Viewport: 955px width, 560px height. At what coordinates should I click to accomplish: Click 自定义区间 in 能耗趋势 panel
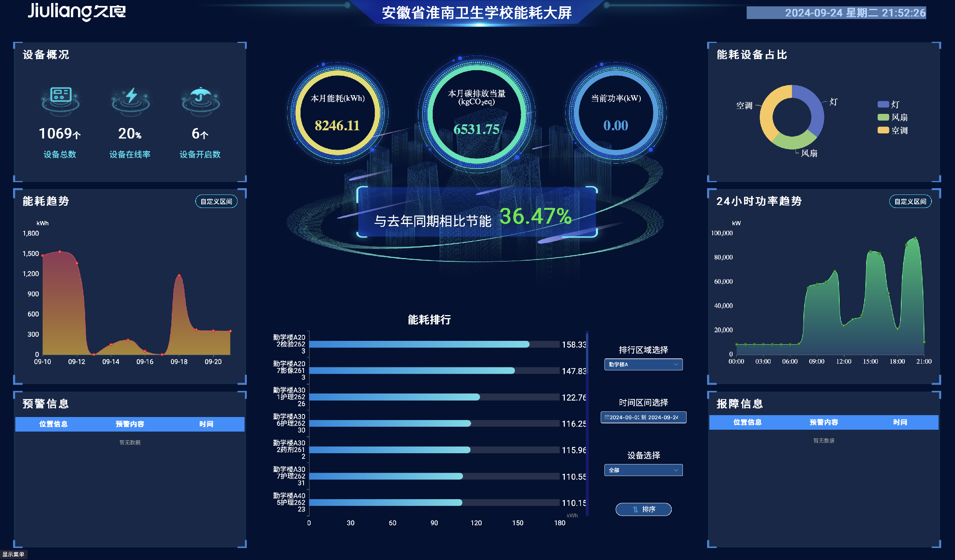point(216,202)
